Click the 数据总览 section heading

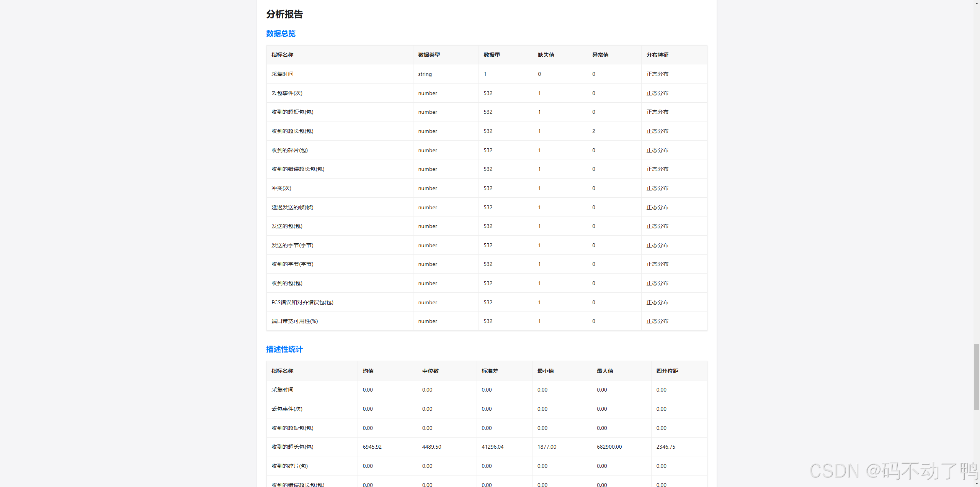[x=281, y=34]
